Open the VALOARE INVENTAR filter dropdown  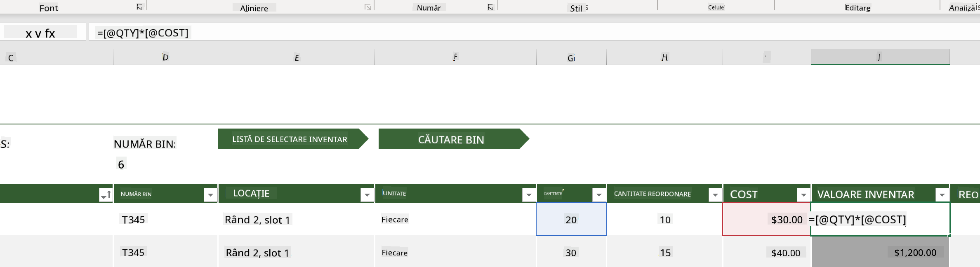click(x=942, y=194)
